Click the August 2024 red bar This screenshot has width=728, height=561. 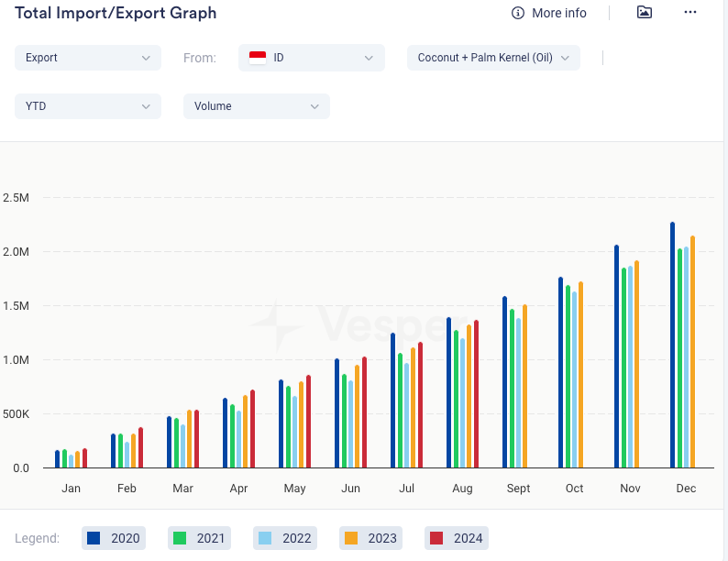(x=476, y=394)
